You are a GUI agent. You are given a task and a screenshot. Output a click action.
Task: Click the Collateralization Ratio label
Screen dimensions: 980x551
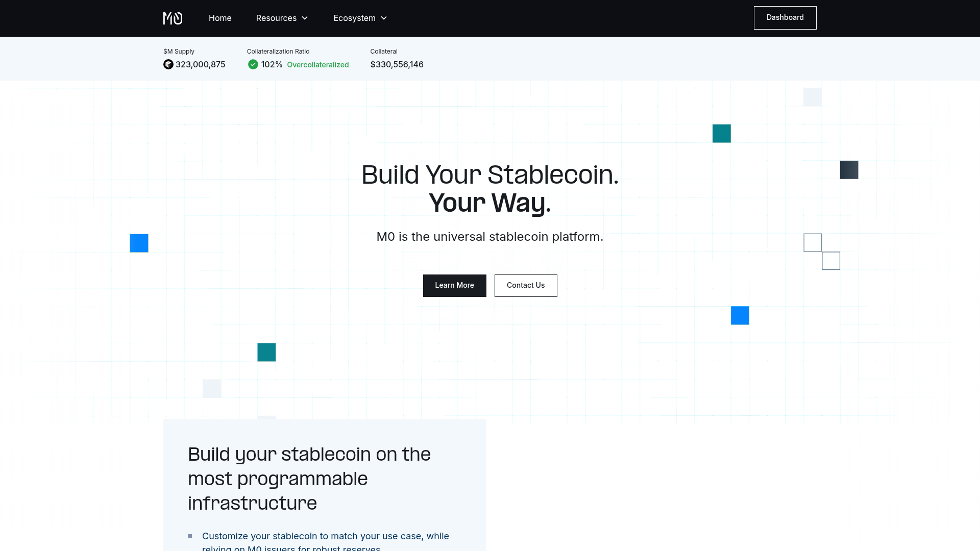coord(278,52)
